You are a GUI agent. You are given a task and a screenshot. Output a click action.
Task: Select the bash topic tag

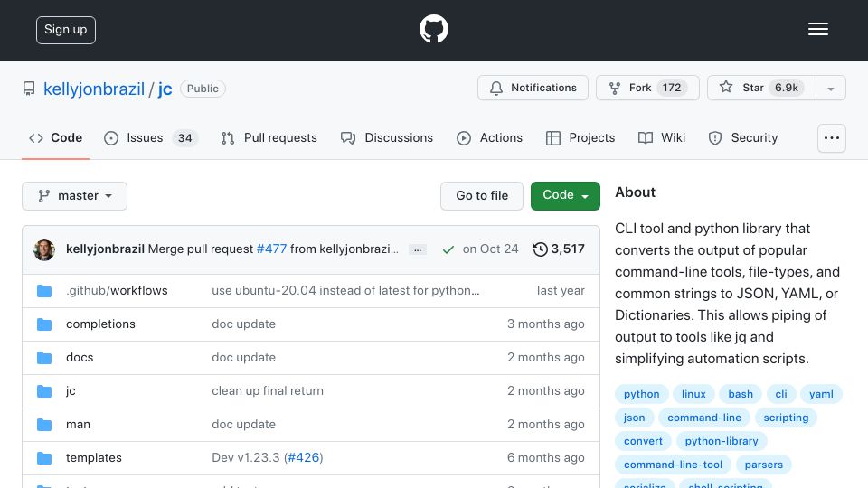click(x=741, y=394)
